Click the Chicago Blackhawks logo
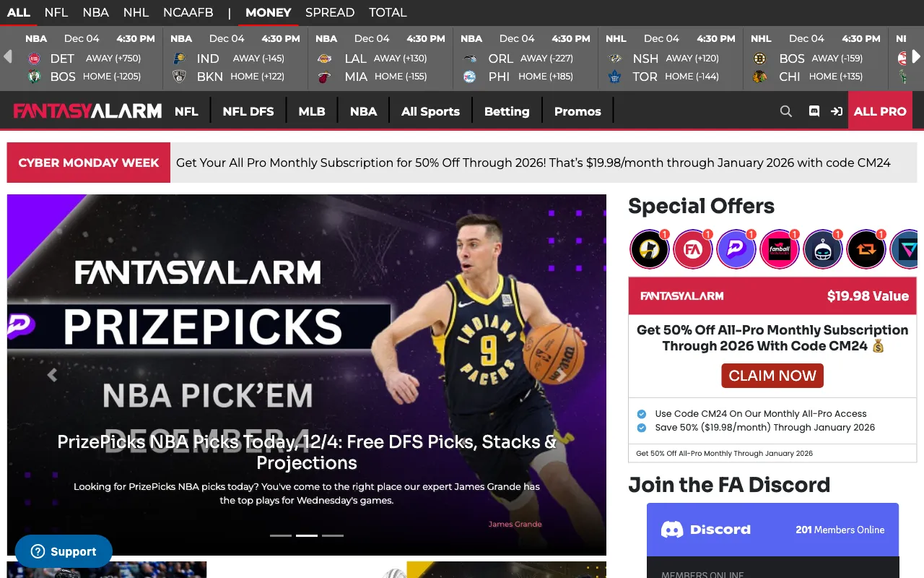Viewport: 924px width, 578px height. (759, 77)
